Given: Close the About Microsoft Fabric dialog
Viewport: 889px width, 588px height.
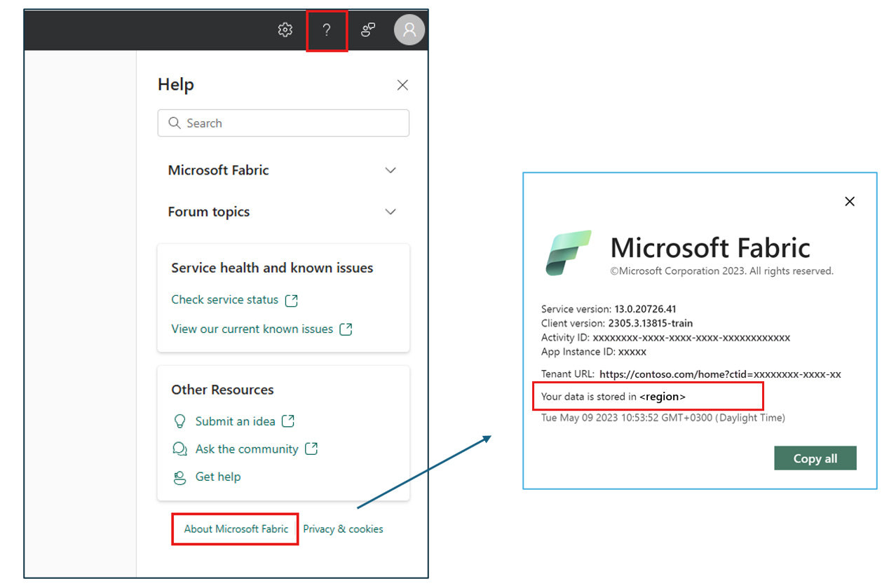Looking at the screenshot, I should pyautogui.click(x=850, y=201).
